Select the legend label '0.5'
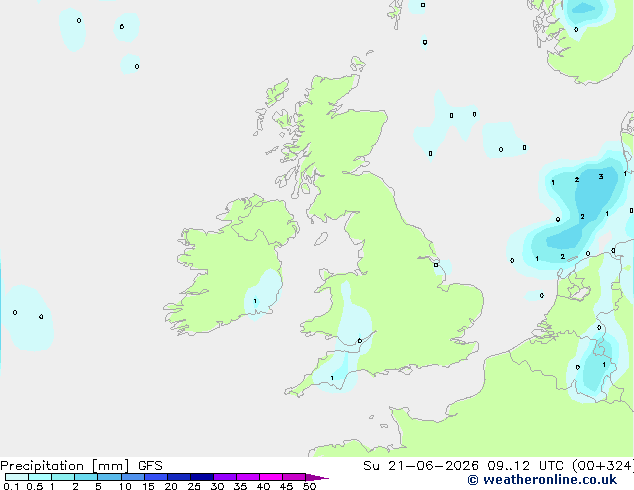This screenshot has height=490, width=634. click(35, 486)
